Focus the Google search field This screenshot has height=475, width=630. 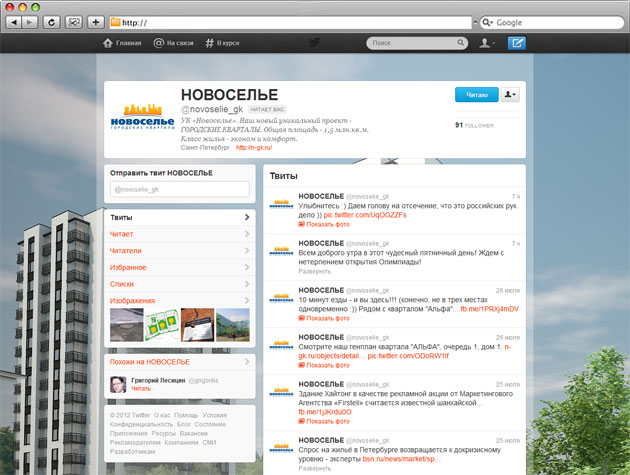[552, 23]
